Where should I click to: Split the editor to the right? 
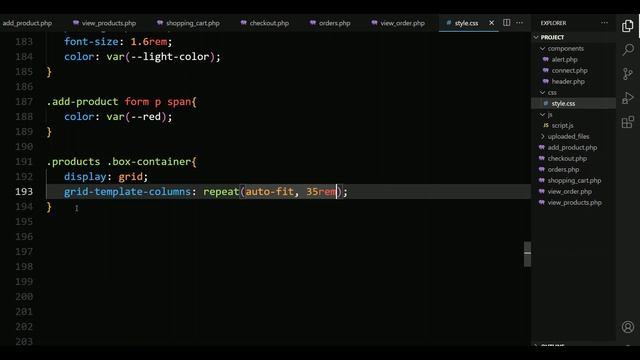pyautogui.click(x=507, y=23)
